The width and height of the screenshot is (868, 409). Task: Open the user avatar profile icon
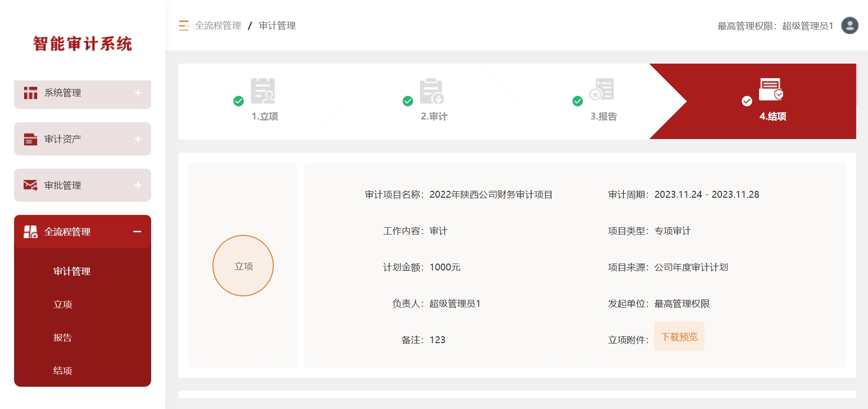(849, 25)
